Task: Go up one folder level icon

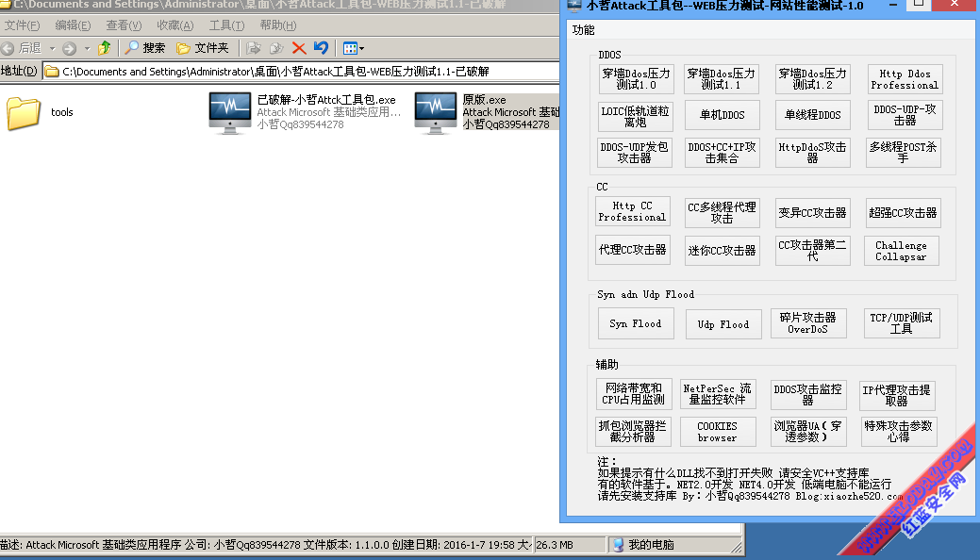Action: pos(105,47)
